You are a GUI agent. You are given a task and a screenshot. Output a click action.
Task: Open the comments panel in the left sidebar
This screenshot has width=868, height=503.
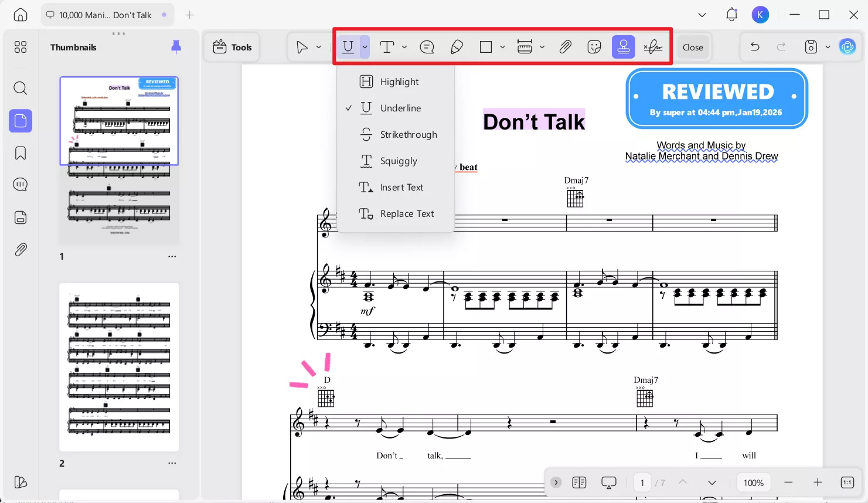(20, 184)
